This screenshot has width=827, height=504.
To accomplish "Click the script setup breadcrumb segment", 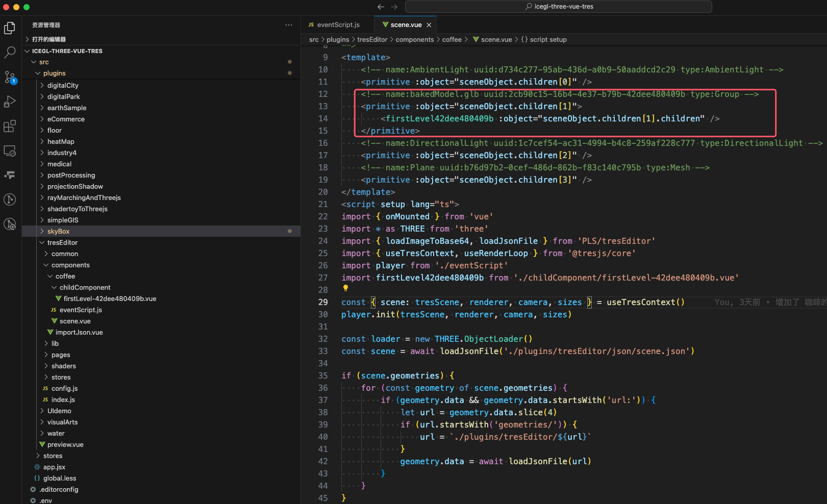I will tap(548, 40).
